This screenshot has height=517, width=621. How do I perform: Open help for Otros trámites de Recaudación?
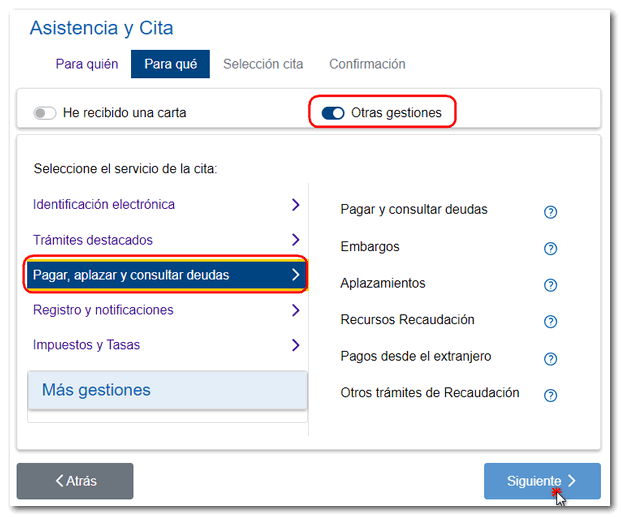click(x=550, y=395)
